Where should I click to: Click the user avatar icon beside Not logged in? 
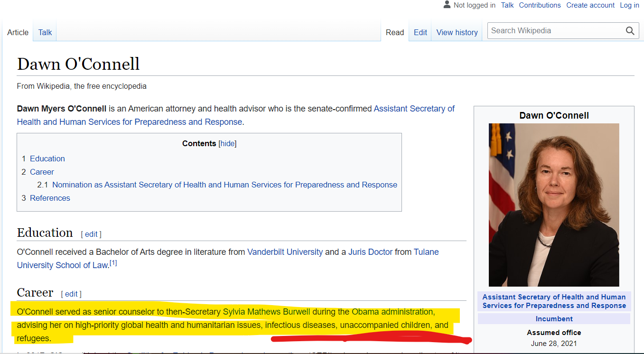pos(447,5)
